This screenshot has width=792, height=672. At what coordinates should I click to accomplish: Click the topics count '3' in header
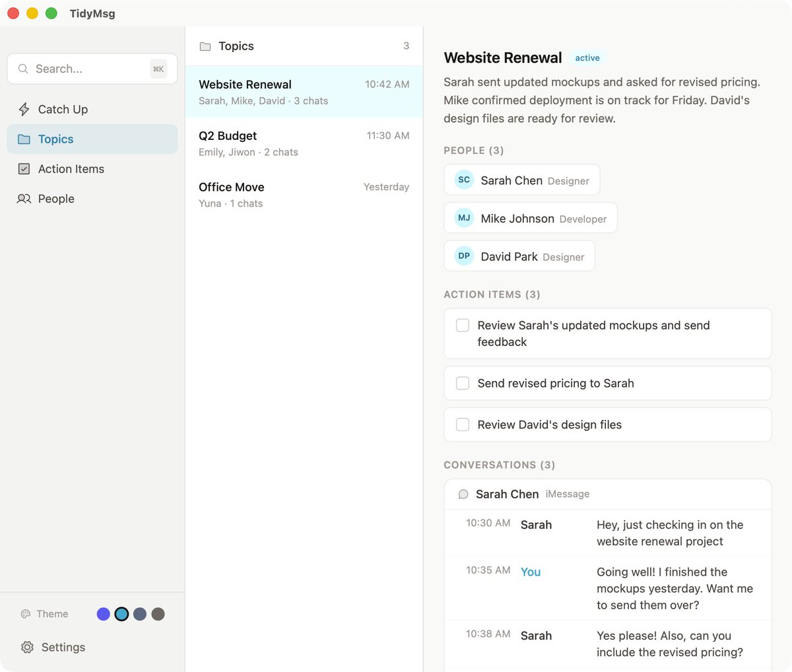406,46
